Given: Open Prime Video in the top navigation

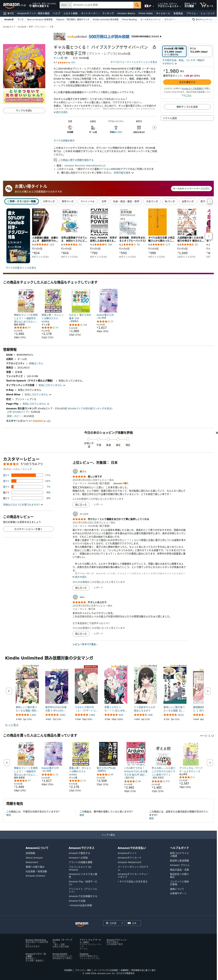Looking at the screenshot, I should point(145,13).
